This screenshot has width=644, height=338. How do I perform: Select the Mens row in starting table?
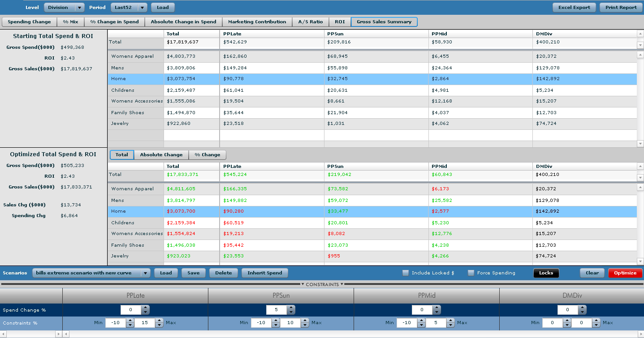click(x=372, y=68)
